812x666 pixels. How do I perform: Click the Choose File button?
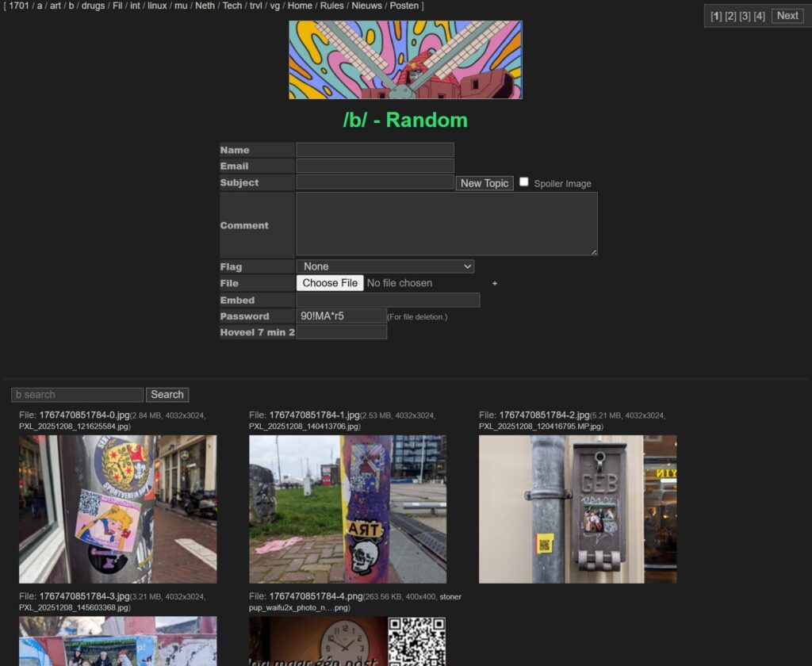[330, 283]
